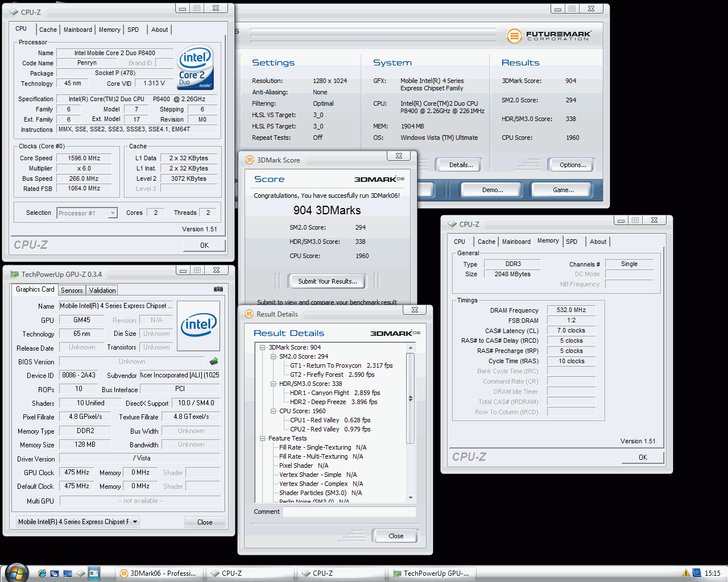
Task: Collapse the CPU Score: 1960 node
Action: (273, 411)
